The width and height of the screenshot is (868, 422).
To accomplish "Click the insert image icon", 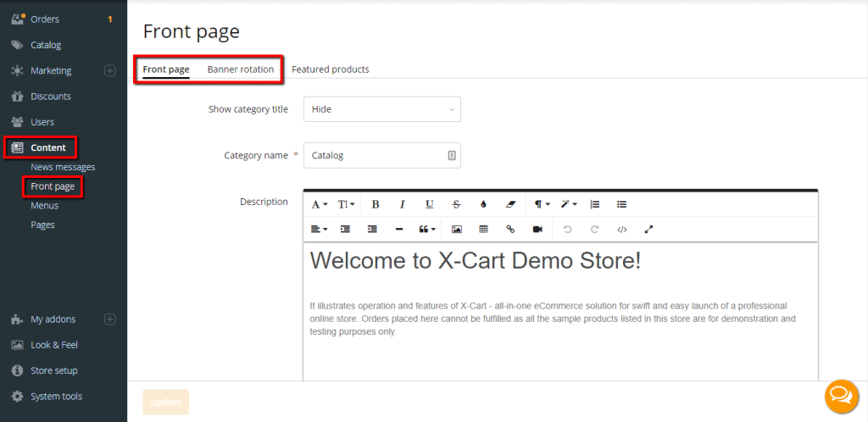I will click(457, 229).
